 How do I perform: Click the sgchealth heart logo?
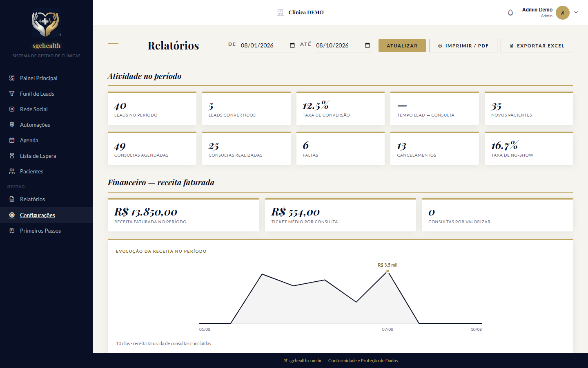[x=46, y=24]
